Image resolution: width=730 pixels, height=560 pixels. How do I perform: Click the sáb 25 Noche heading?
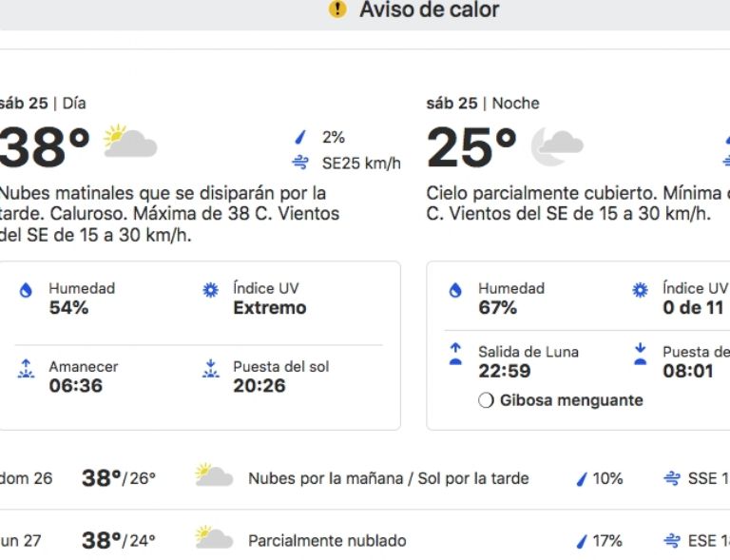click(x=483, y=103)
